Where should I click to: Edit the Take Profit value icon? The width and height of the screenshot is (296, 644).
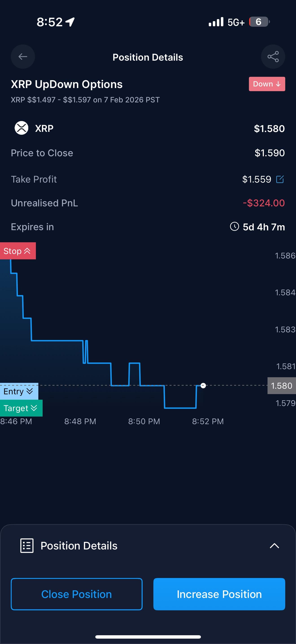coord(280,179)
